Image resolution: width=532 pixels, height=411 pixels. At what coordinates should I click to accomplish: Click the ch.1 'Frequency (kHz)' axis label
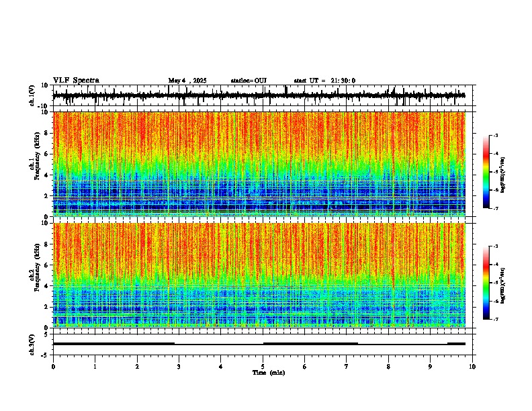click(37, 156)
